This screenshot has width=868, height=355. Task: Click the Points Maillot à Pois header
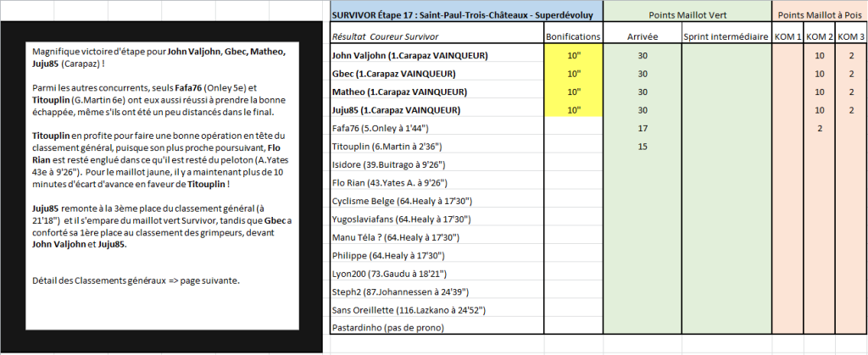click(x=819, y=14)
